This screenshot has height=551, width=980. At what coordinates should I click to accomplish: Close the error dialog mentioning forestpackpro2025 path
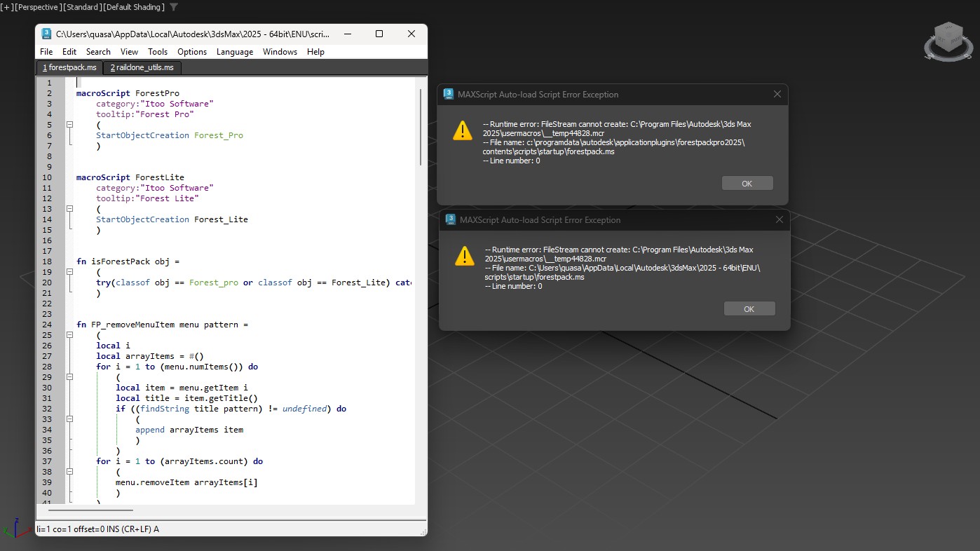coord(777,94)
